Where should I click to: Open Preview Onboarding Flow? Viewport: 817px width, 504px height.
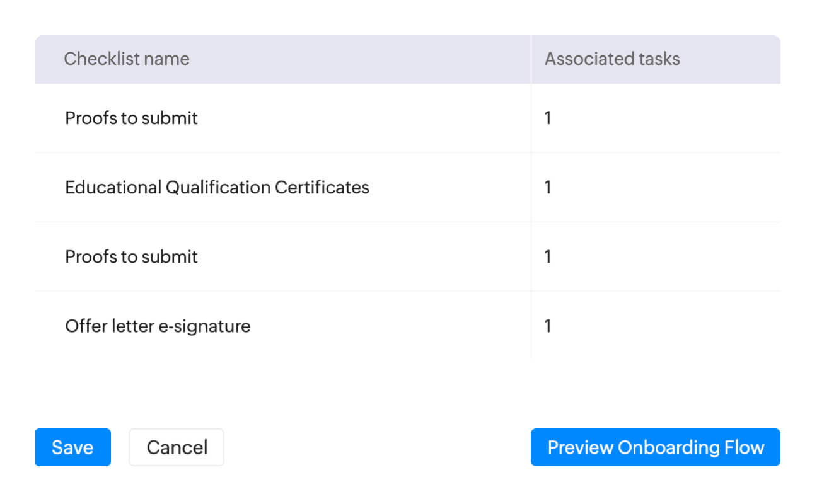pyautogui.click(x=655, y=447)
